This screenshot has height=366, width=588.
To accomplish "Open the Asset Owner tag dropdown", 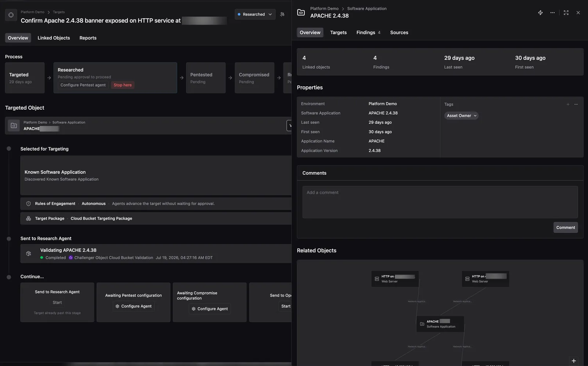I will point(461,116).
